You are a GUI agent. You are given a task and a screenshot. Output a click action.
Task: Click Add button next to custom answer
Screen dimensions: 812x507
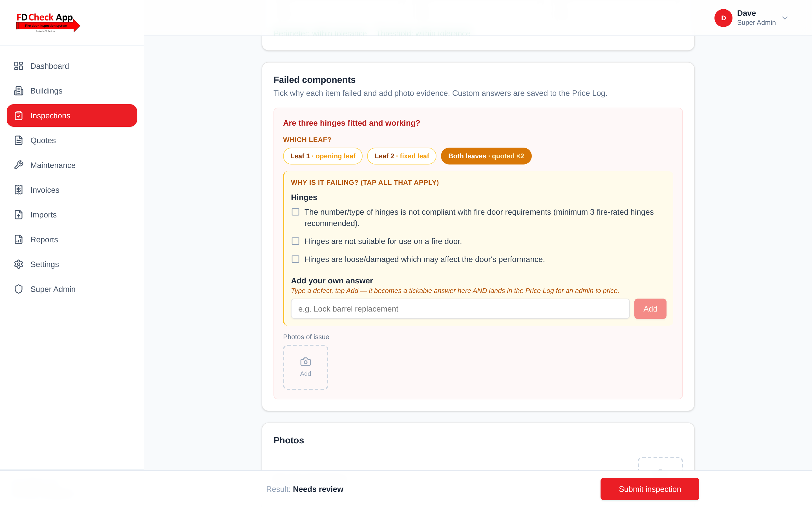[x=650, y=309]
